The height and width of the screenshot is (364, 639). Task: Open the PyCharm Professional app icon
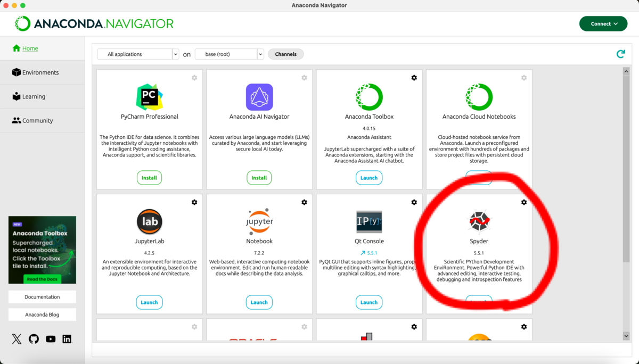click(x=149, y=97)
